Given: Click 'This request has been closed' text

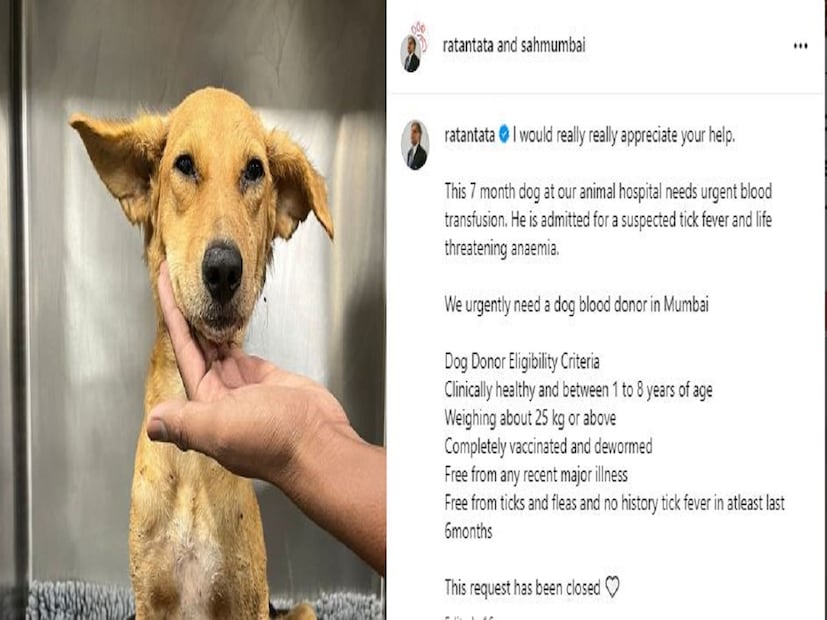Looking at the screenshot, I should tap(522, 587).
